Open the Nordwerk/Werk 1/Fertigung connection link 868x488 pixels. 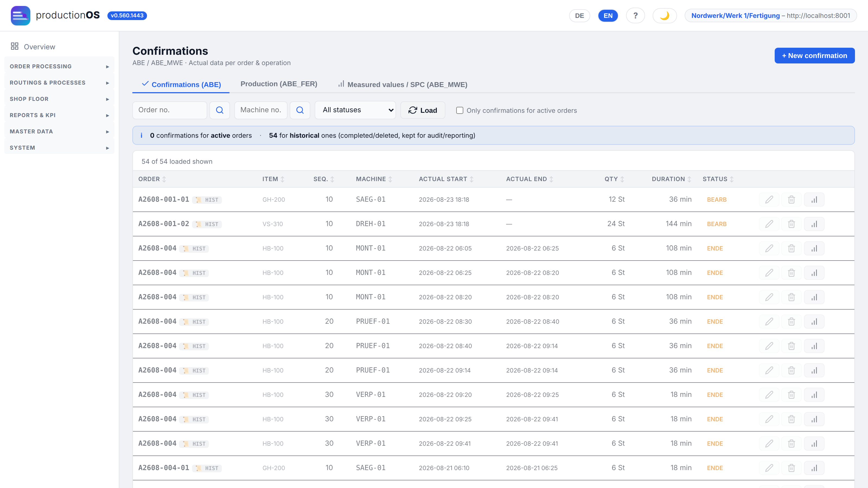pos(771,15)
